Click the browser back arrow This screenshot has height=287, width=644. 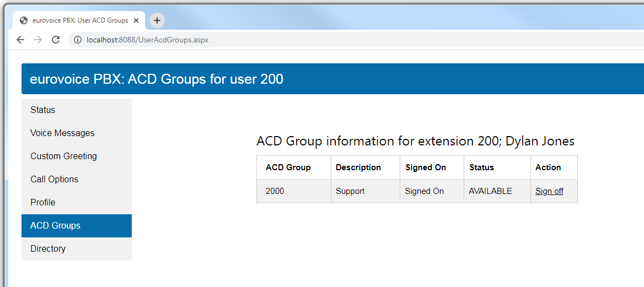coord(20,40)
